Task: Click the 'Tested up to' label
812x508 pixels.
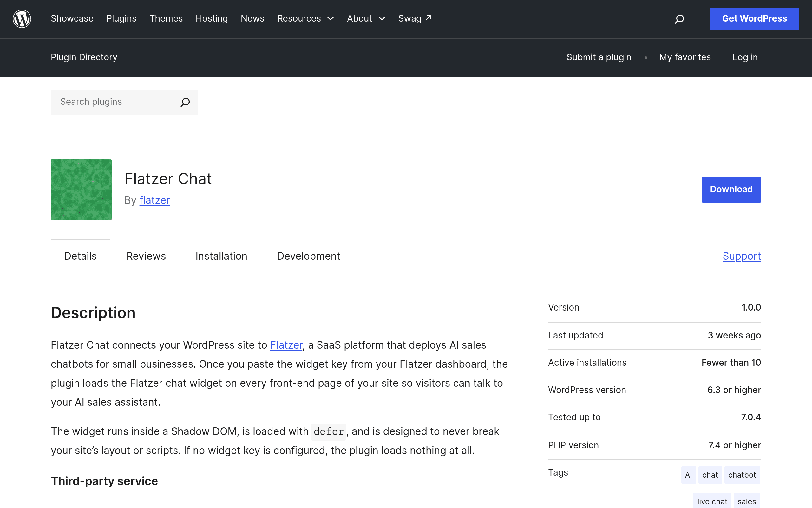Action: pyautogui.click(x=574, y=417)
